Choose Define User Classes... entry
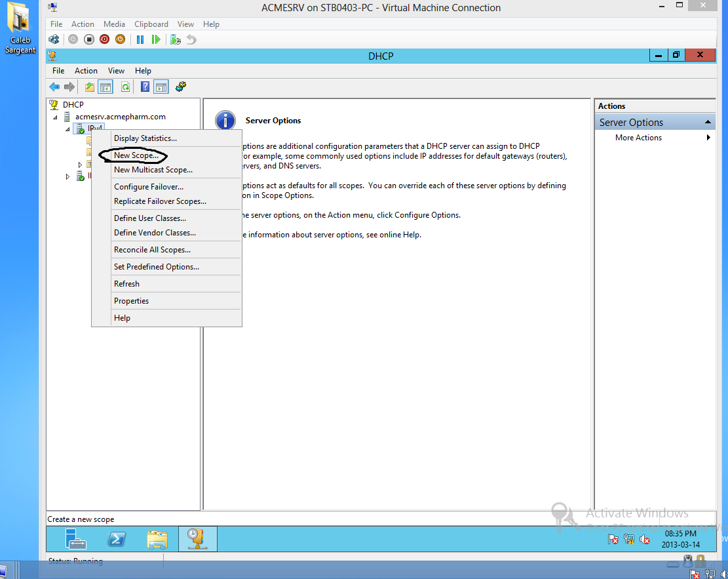728x579 pixels. (x=150, y=218)
